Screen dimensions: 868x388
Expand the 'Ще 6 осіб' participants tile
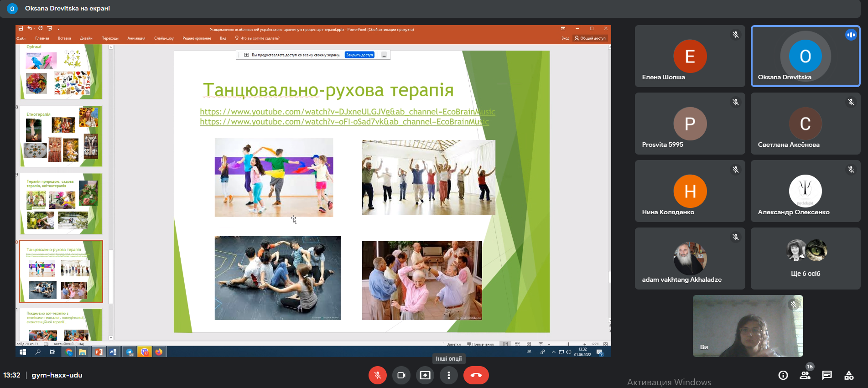tap(806, 259)
